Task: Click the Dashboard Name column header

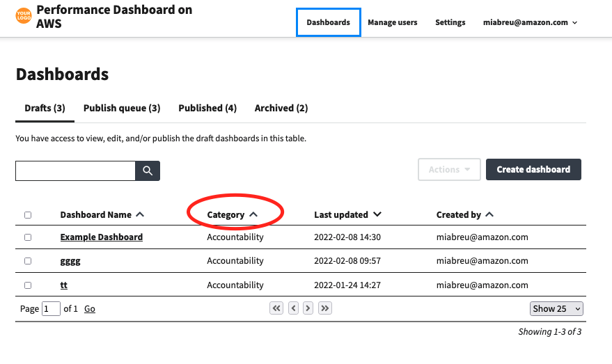Action: pyautogui.click(x=95, y=214)
